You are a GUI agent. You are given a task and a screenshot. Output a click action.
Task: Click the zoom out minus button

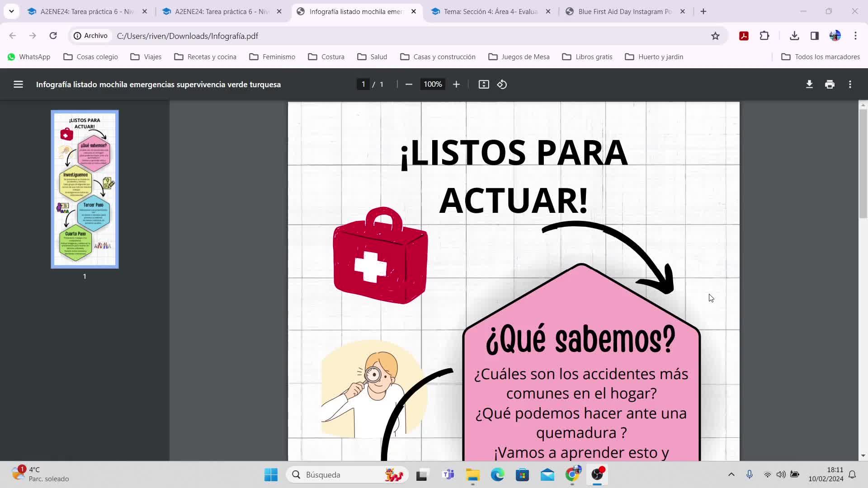click(409, 84)
